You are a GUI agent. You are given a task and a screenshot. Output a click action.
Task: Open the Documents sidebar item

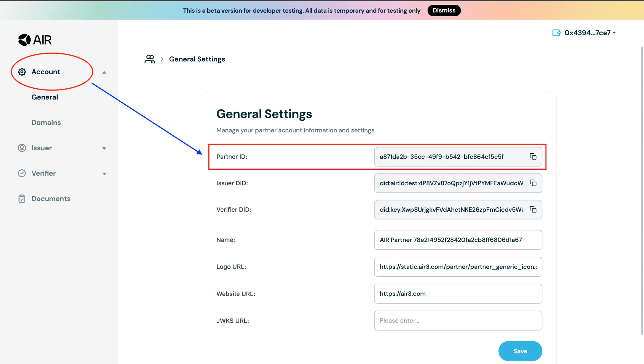pyautogui.click(x=51, y=199)
